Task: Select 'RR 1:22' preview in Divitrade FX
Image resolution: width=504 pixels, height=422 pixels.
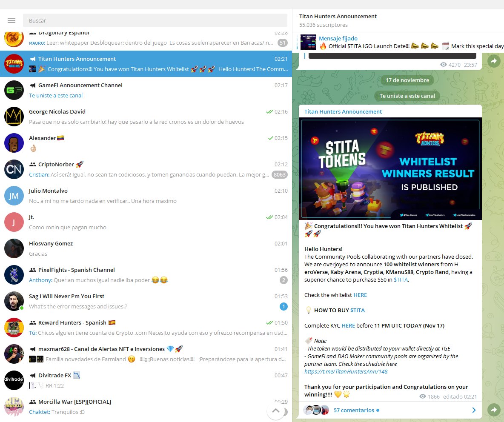Action: pyautogui.click(x=54, y=385)
